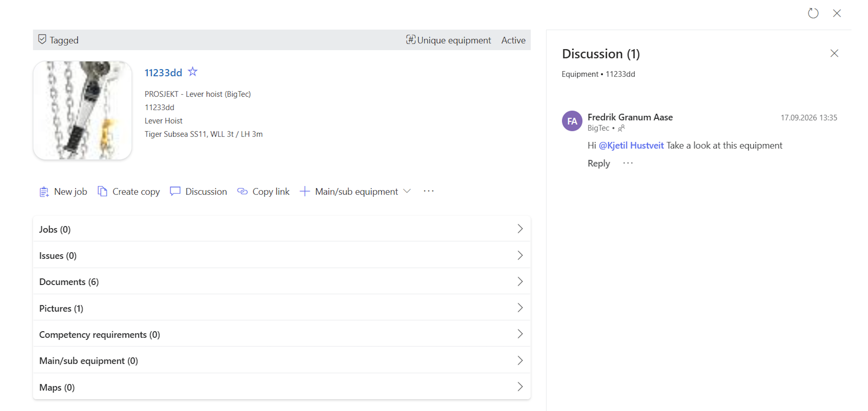Open the lever hoist equipment thumbnail
This screenshot has height=411, width=868.
tap(83, 110)
